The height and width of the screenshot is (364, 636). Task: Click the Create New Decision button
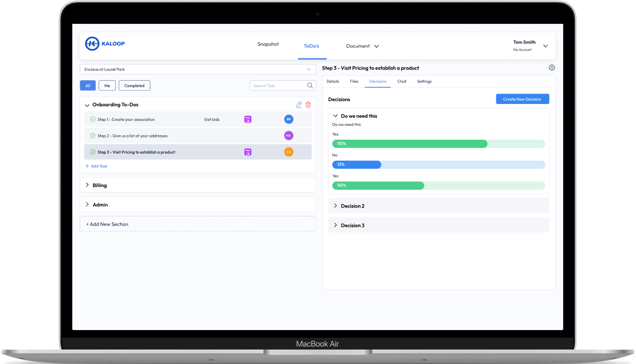point(522,99)
